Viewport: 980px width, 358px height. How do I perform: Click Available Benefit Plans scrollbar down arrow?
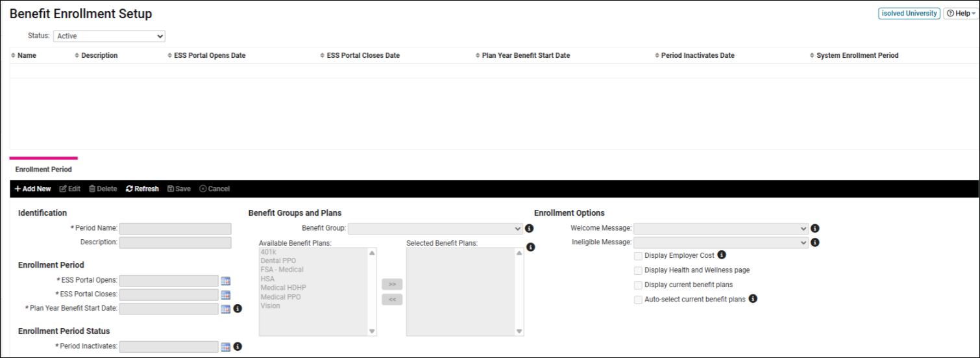tap(372, 331)
